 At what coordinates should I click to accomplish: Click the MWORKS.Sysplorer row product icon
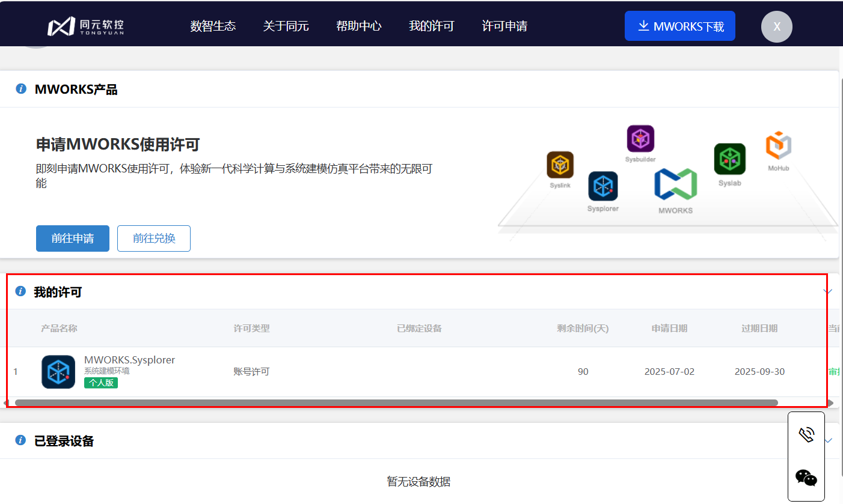pyautogui.click(x=58, y=372)
